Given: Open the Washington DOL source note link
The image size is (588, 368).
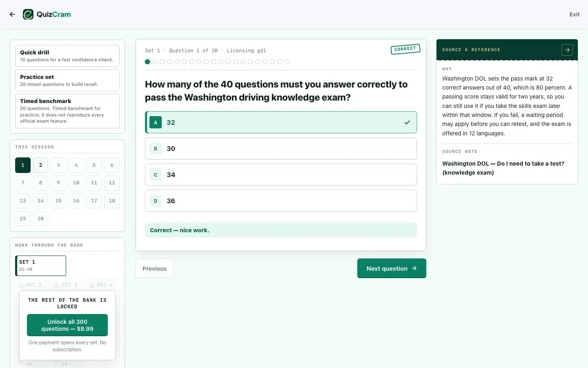Looking at the screenshot, I should click(x=503, y=168).
